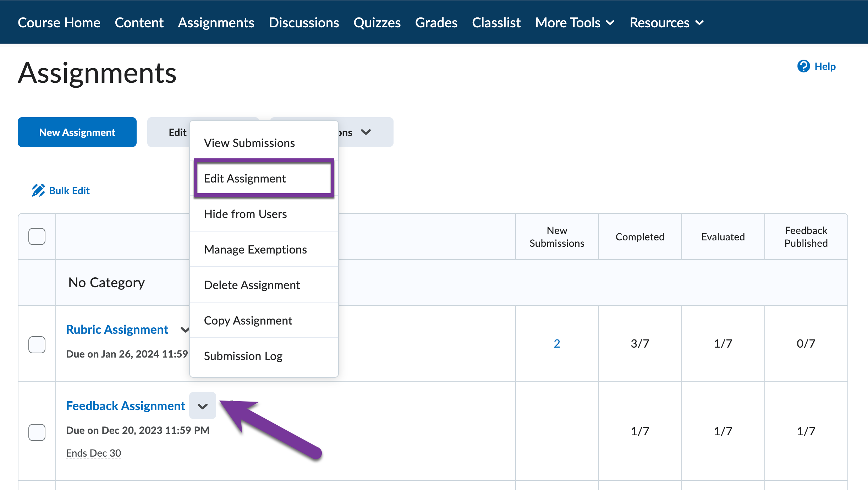
Task: Expand the Feedback Assignment actions dropdown
Action: tap(202, 405)
